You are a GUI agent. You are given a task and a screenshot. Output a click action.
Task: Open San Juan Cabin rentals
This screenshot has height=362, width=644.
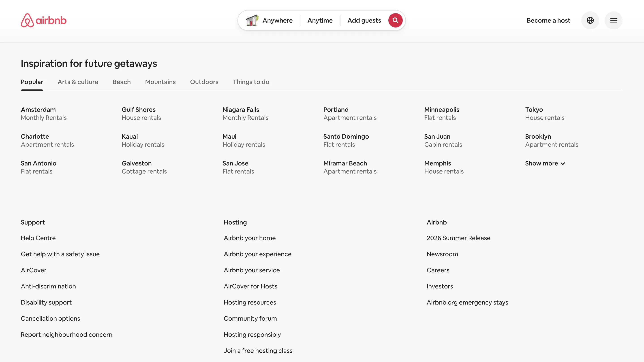click(443, 140)
